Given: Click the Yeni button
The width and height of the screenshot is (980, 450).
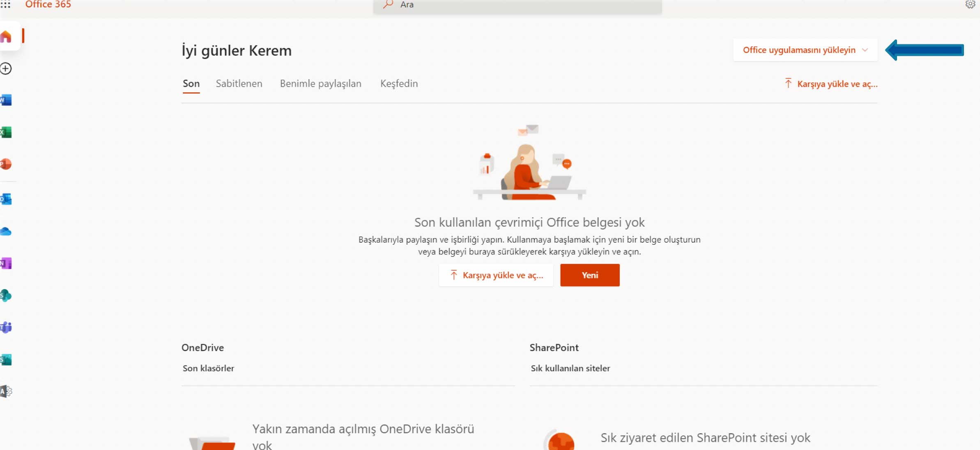Looking at the screenshot, I should click(x=590, y=275).
